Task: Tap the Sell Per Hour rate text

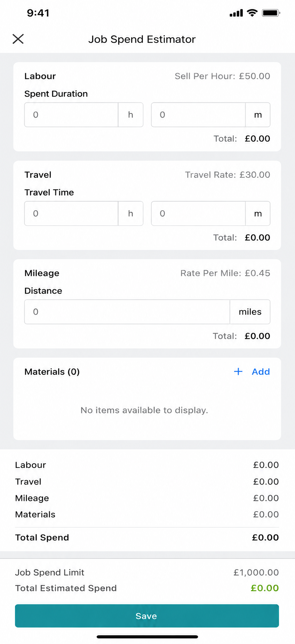Action: (222, 76)
